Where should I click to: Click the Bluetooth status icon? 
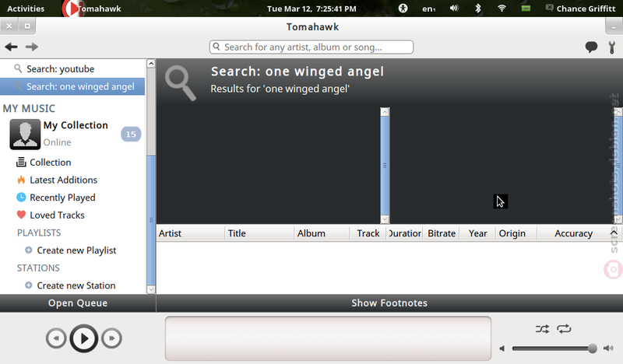pyautogui.click(x=478, y=8)
